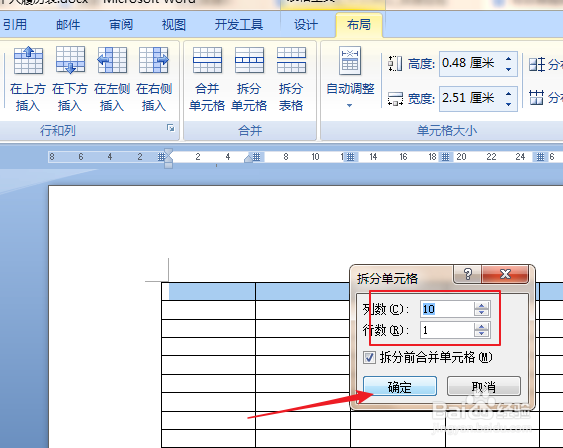Click the Distribute Columns icon
Viewport: 563px width, 448px height.
tap(536, 97)
